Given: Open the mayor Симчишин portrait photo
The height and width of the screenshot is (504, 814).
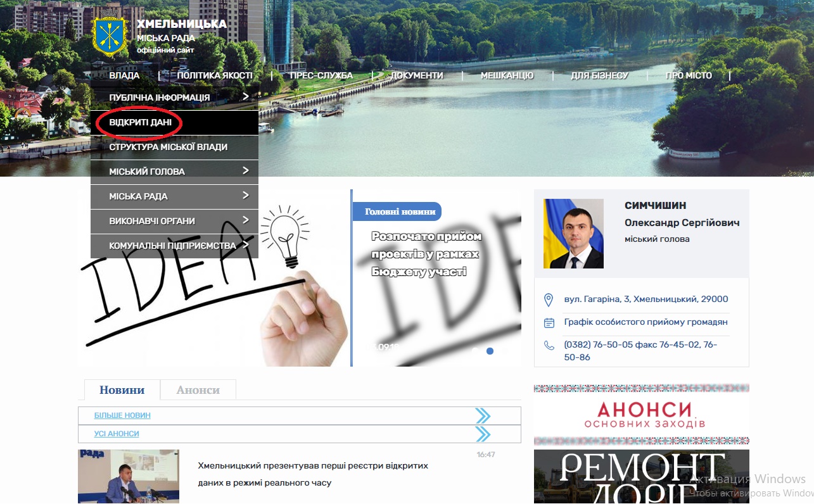Looking at the screenshot, I should click(573, 234).
